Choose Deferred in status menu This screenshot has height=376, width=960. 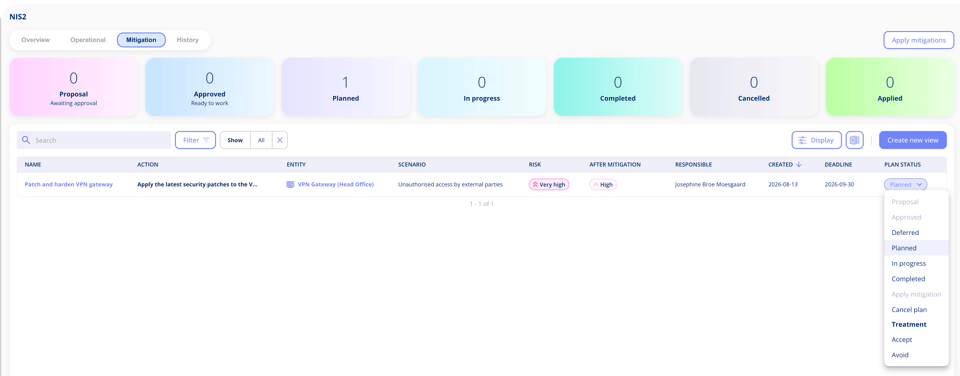point(917,233)
